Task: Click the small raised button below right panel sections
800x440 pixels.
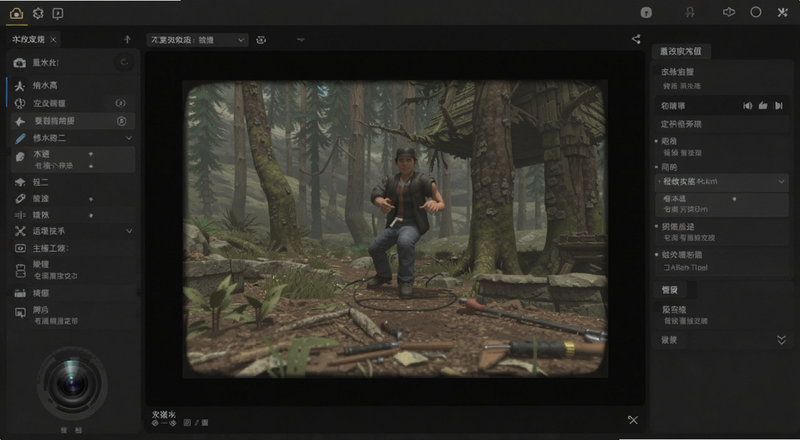Action: point(670,289)
